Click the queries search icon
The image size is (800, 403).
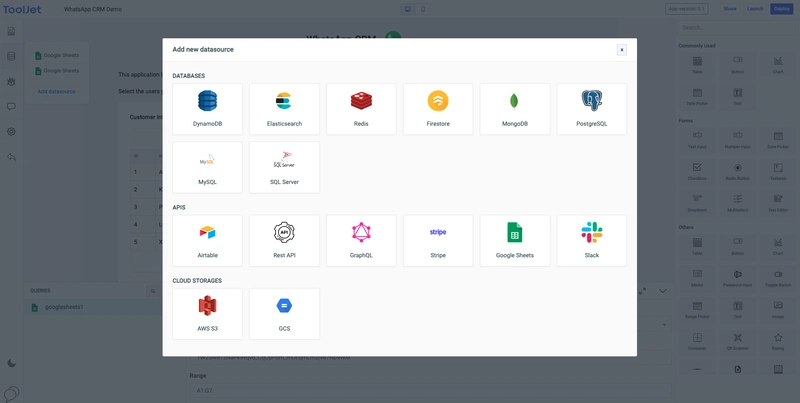(x=153, y=291)
